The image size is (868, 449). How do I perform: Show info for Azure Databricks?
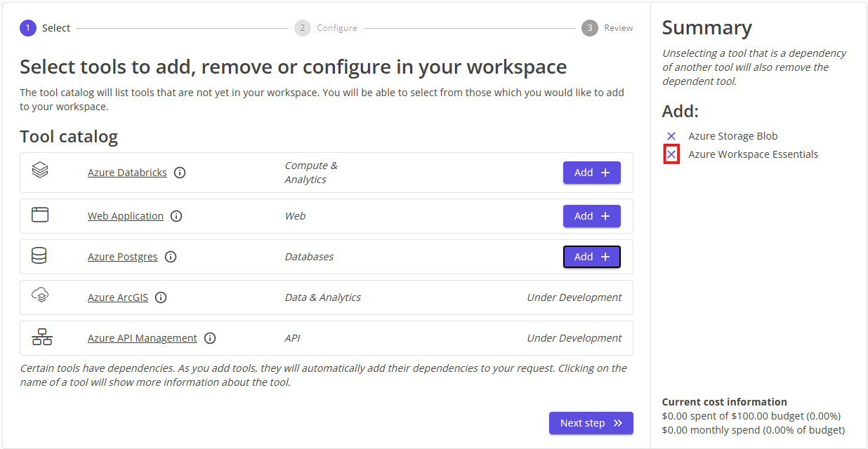point(180,173)
